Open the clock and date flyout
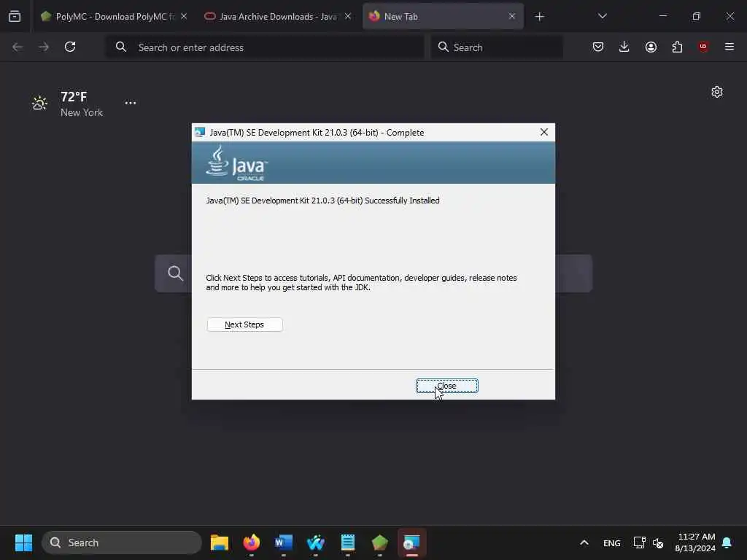Viewport: 747px width, 560px height. pos(695,542)
